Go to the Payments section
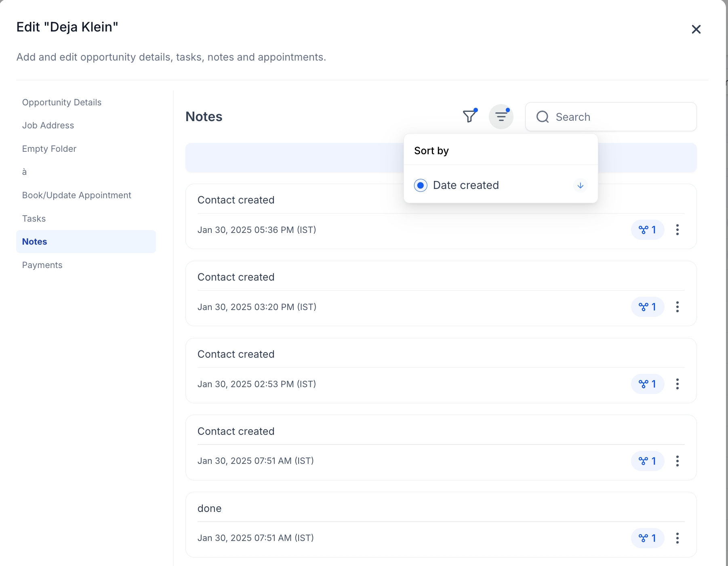 42,265
